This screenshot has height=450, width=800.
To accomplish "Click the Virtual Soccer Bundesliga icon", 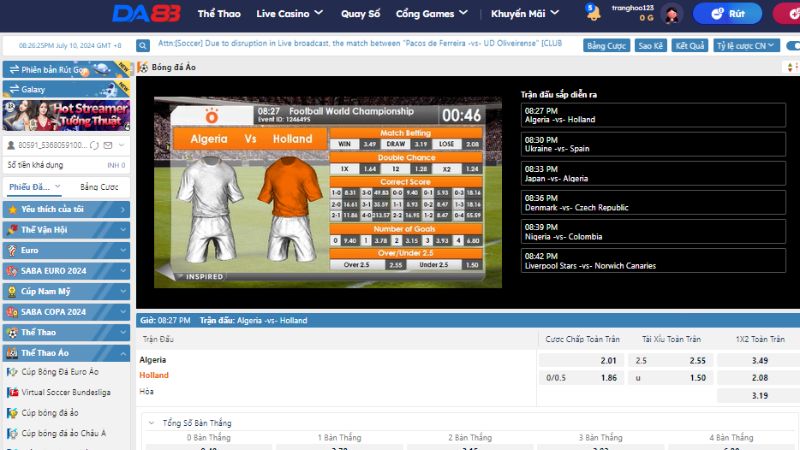I will tap(11, 392).
